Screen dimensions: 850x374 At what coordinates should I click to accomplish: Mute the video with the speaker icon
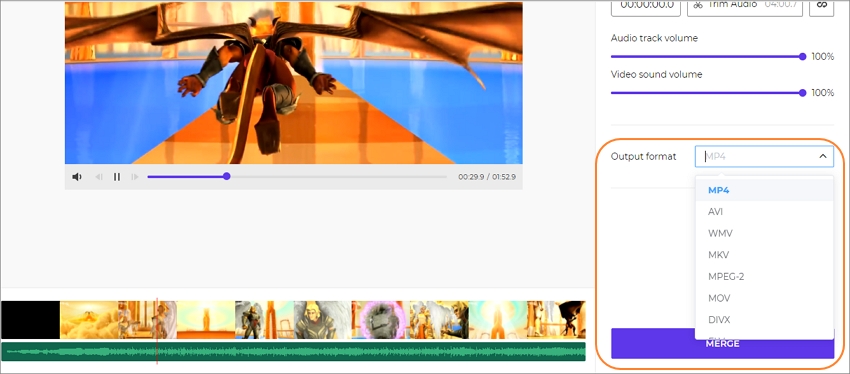coord(77,177)
